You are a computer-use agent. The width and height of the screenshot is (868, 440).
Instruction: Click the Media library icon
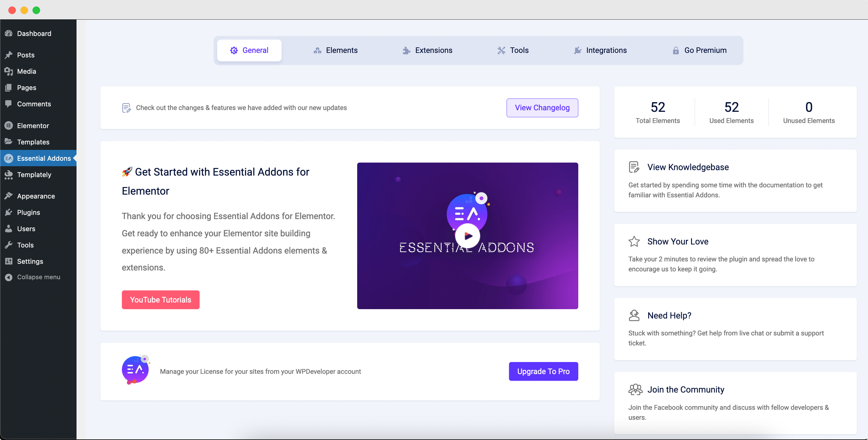8,71
